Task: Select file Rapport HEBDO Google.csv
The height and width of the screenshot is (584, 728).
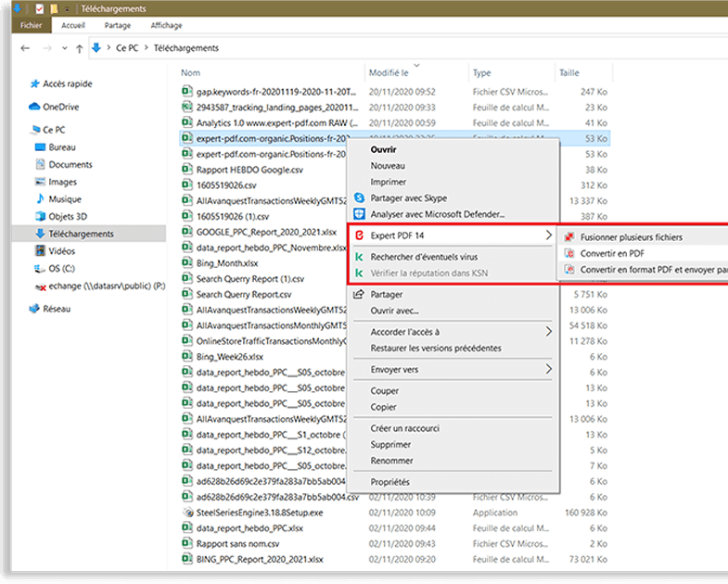Action: [x=249, y=170]
